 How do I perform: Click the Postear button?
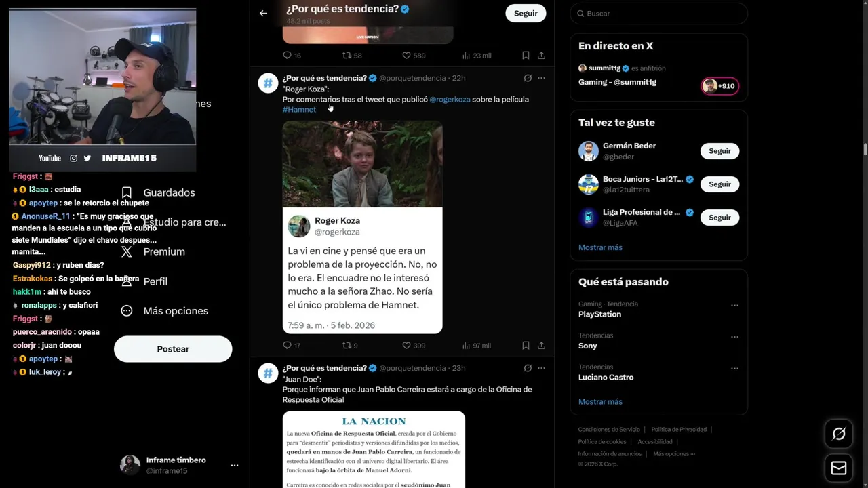coord(173,349)
